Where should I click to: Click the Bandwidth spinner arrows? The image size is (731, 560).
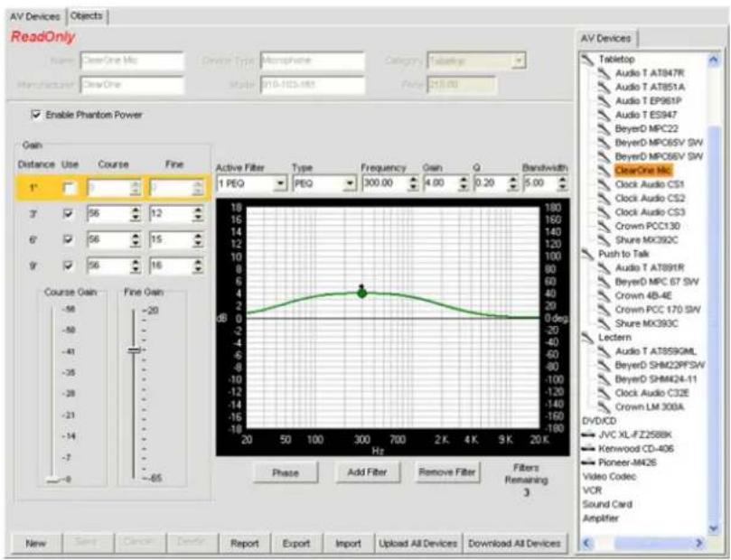562,183
